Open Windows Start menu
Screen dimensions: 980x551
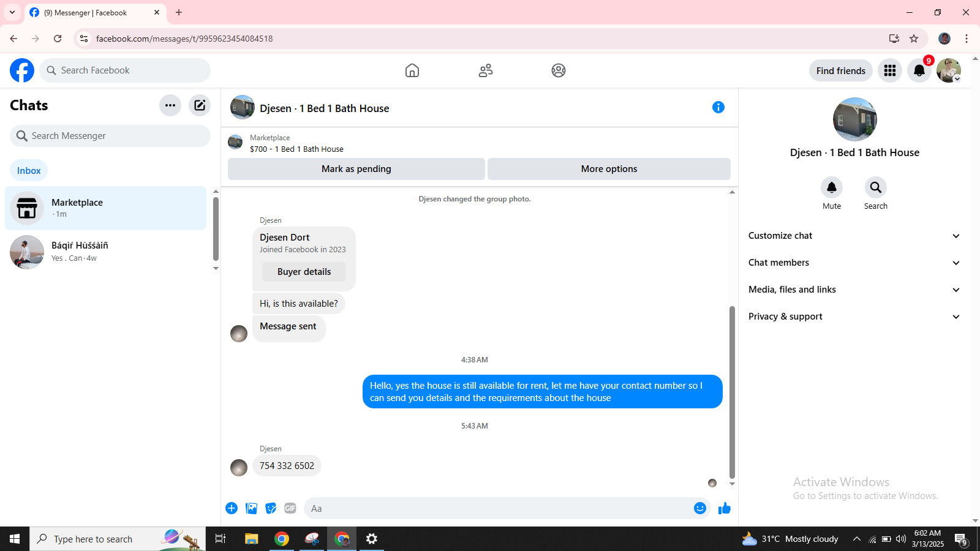(15, 539)
